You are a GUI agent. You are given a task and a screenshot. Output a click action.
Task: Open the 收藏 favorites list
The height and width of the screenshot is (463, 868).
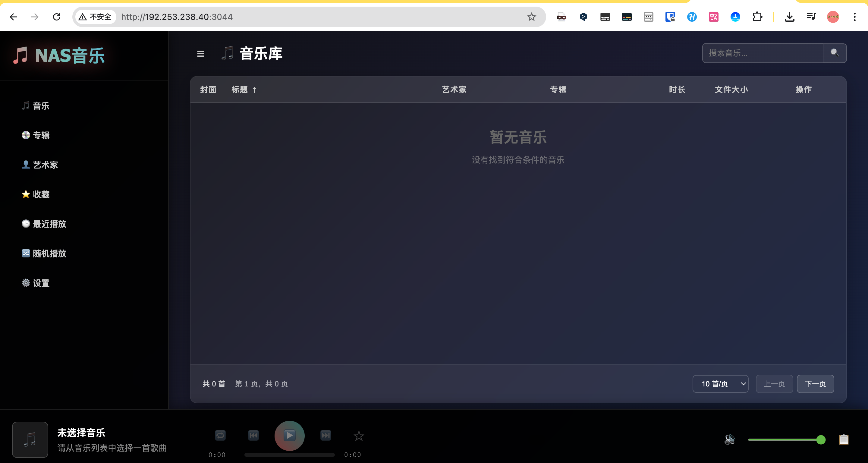[41, 194]
